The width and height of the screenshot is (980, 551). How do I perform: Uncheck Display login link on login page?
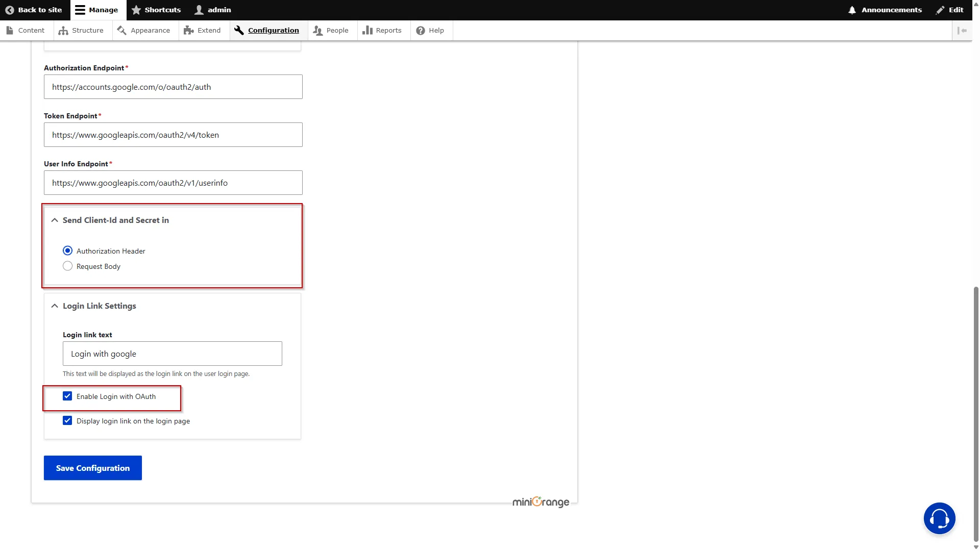coord(67,420)
